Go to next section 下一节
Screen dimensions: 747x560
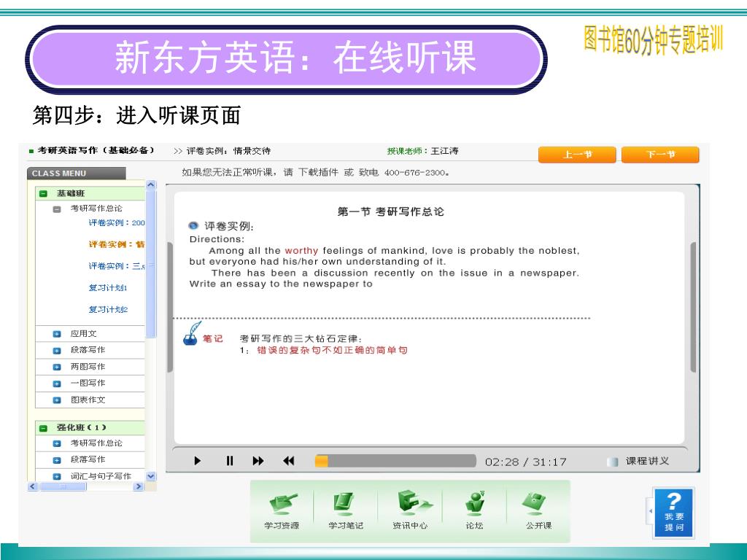click(660, 155)
